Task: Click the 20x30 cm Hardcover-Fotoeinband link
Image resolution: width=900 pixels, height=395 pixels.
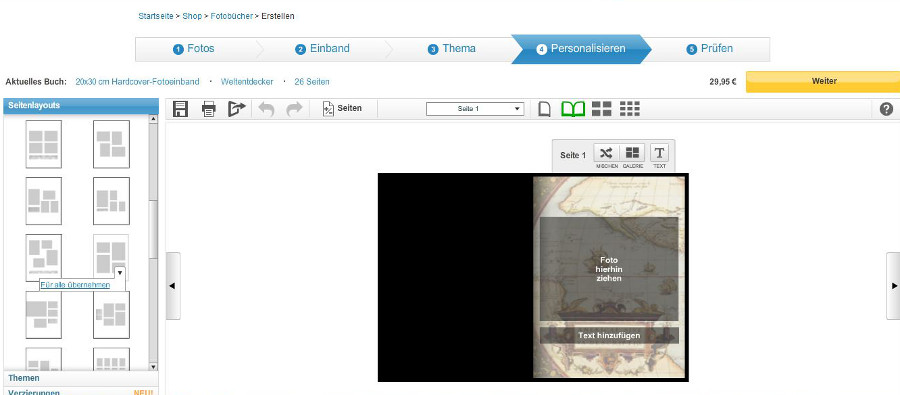Action: [137, 82]
